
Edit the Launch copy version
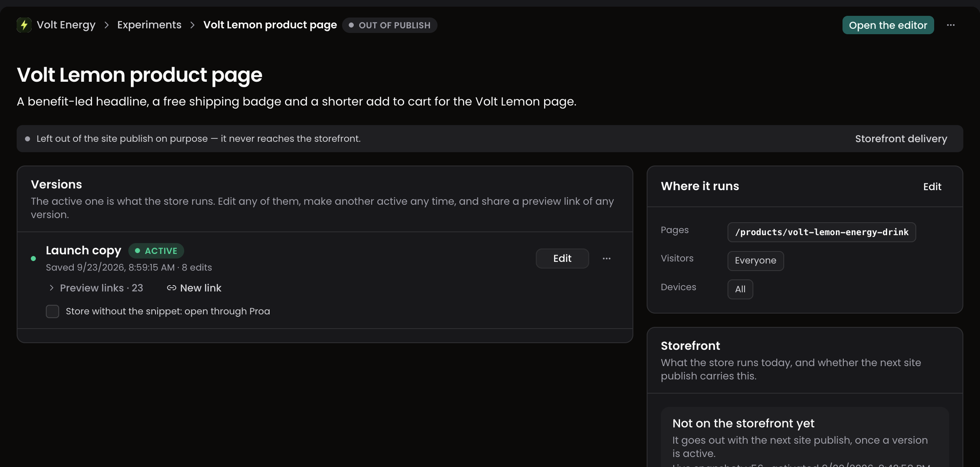coord(562,259)
